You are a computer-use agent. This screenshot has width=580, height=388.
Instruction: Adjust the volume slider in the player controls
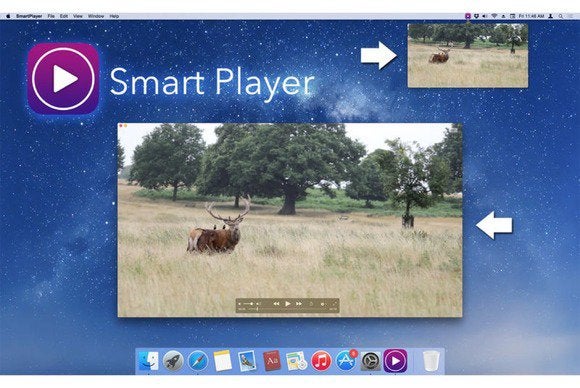pyautogui.click(x=249, y=304)
